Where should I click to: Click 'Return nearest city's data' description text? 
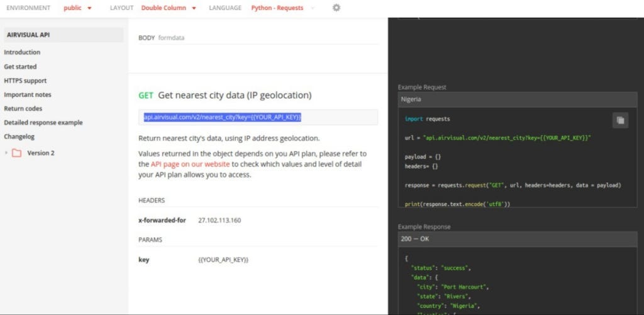pyautogui.click(x=229, y=138)
